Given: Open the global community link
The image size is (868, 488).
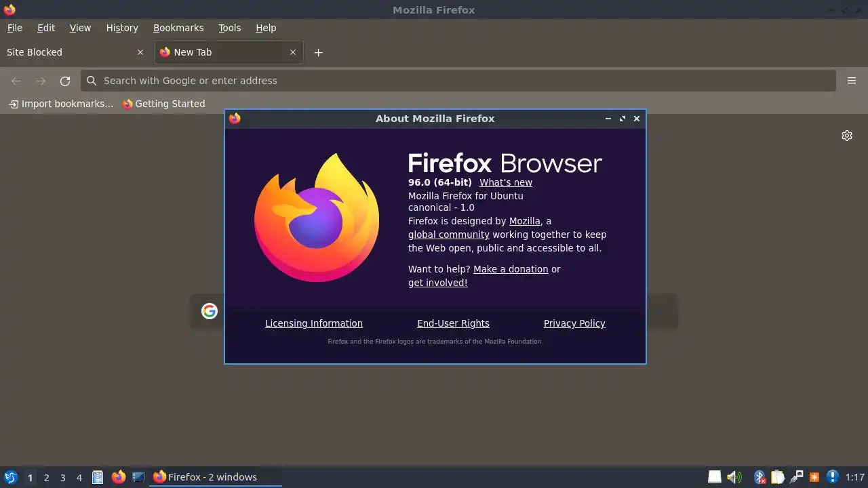Looking at the screenshot, I should [x=449, y=235].
